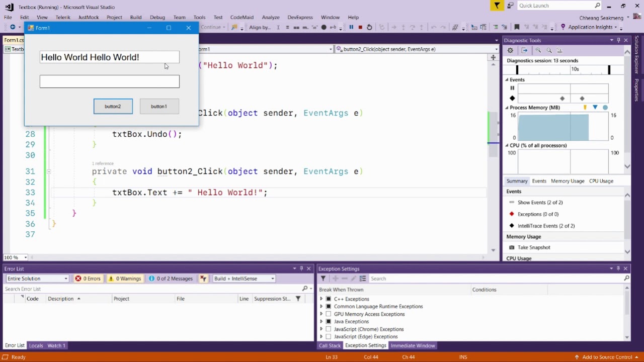Toggle the 0 Warnings filter button
The image size is (644, 362).
click(125, 279)
